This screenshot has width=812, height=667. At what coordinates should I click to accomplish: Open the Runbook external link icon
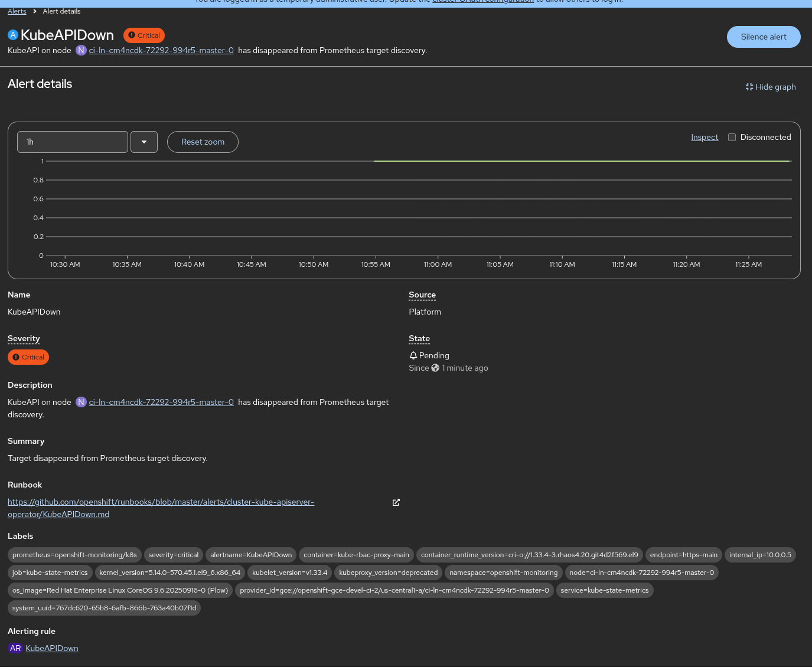pyautogui.click(x=396, y=502)
